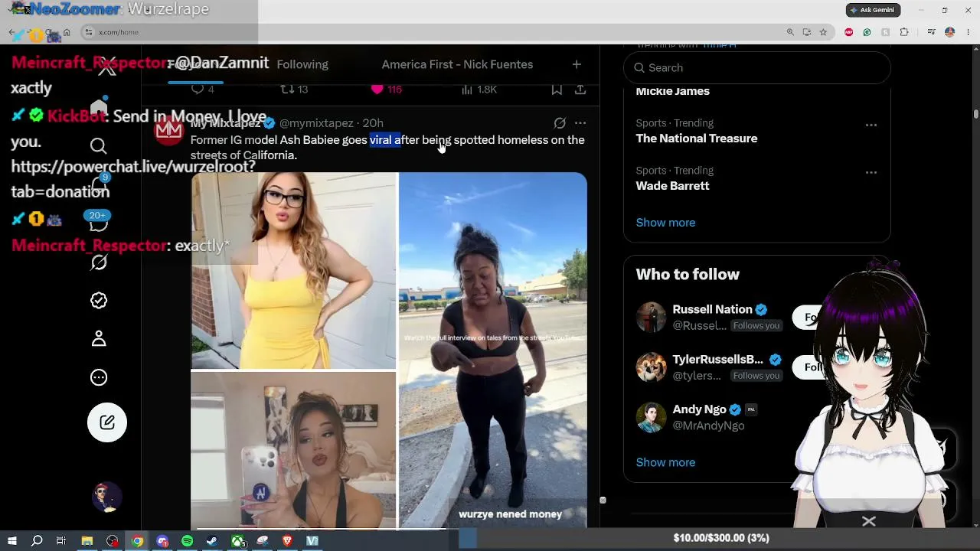This screenshot has width=980, height=551.
Task: Open options for The National Treasure trend
Action: (871, 125)
